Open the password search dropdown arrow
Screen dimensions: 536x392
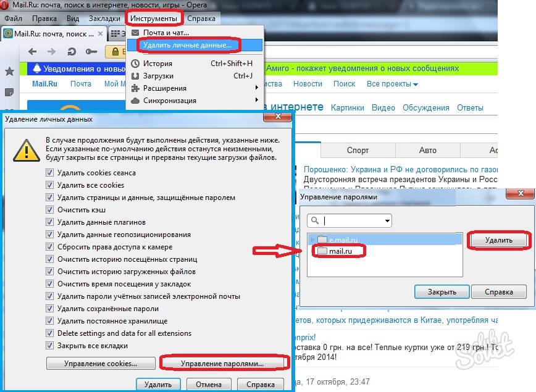387,220
